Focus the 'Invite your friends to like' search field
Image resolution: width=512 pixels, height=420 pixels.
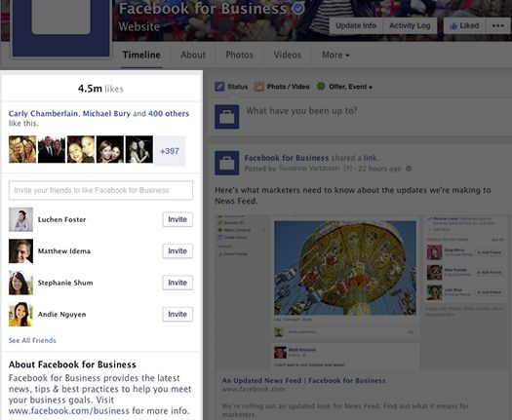[100, 190]
